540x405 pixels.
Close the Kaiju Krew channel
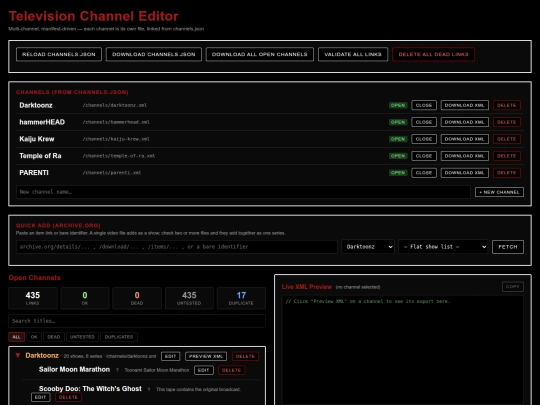pyautogui.click(x=424, y=139)
